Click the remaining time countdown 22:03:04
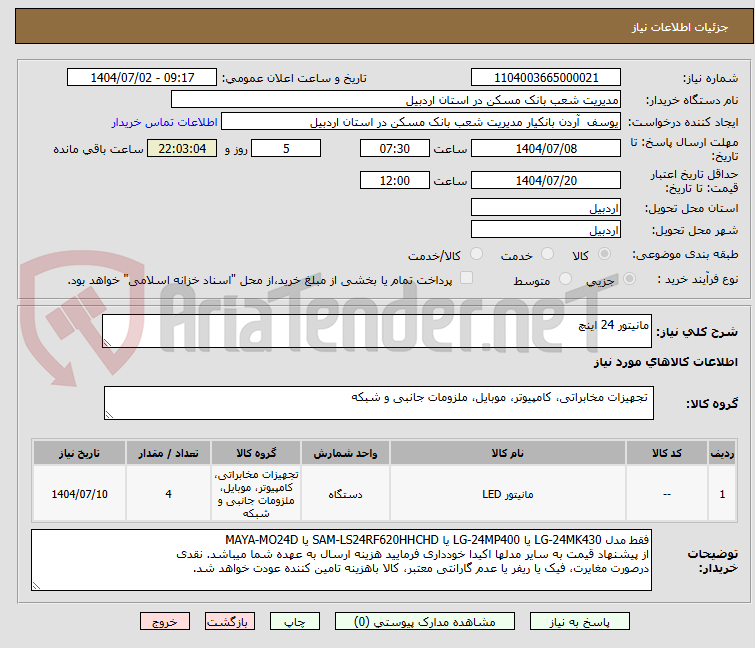 tap(182, 148)
